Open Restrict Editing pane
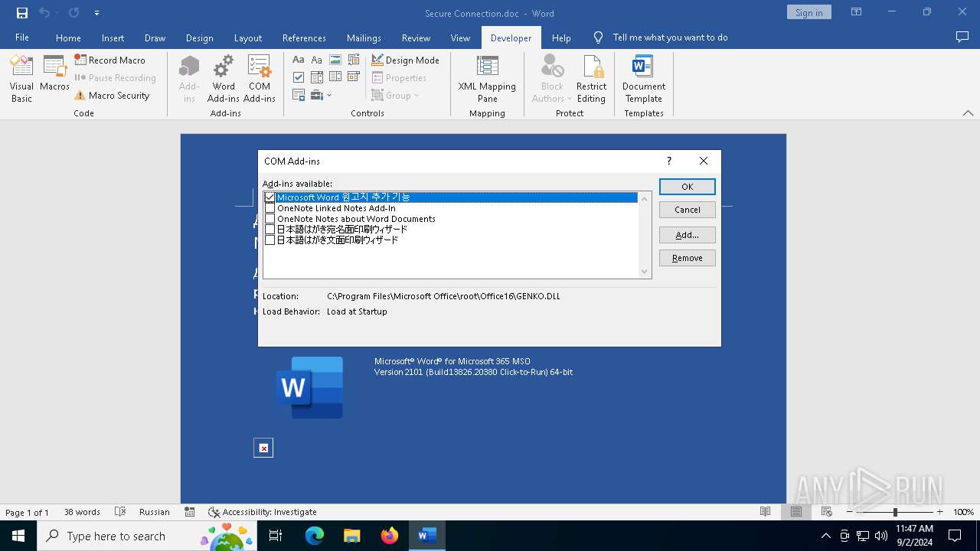 pos(591,79)
